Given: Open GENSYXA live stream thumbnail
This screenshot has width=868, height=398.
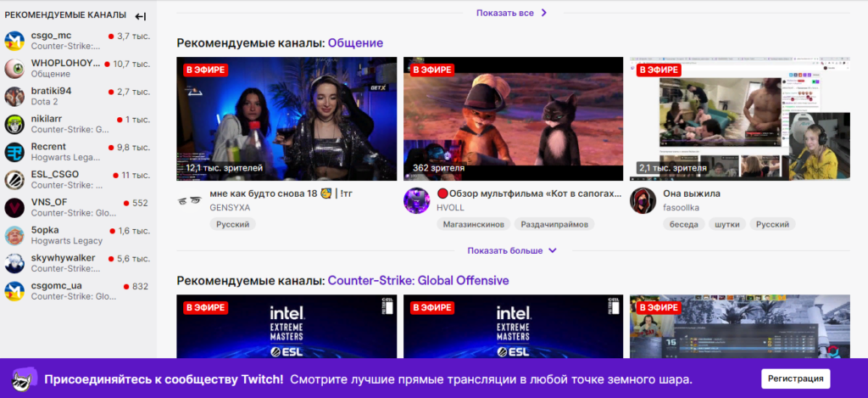Looking at the screenshot, I should pyautogui.click(x=287, y=119).
